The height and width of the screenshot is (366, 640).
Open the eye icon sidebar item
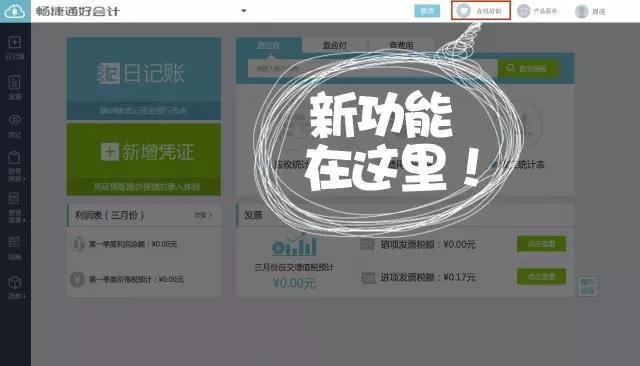tap(15, 126)
